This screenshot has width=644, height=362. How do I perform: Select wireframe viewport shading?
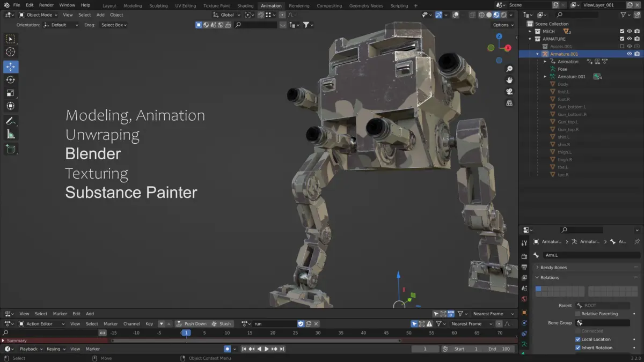(481, 15)
